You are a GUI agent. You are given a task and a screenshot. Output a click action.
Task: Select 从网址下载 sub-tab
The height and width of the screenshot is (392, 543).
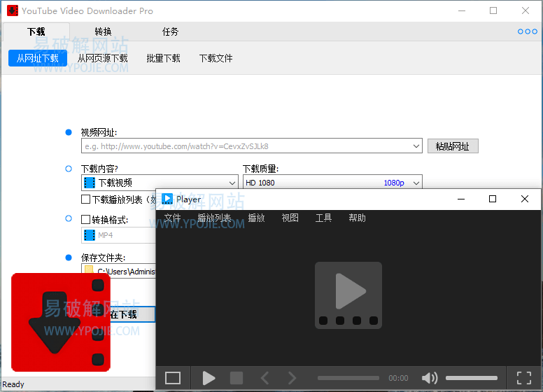(38, 58)
